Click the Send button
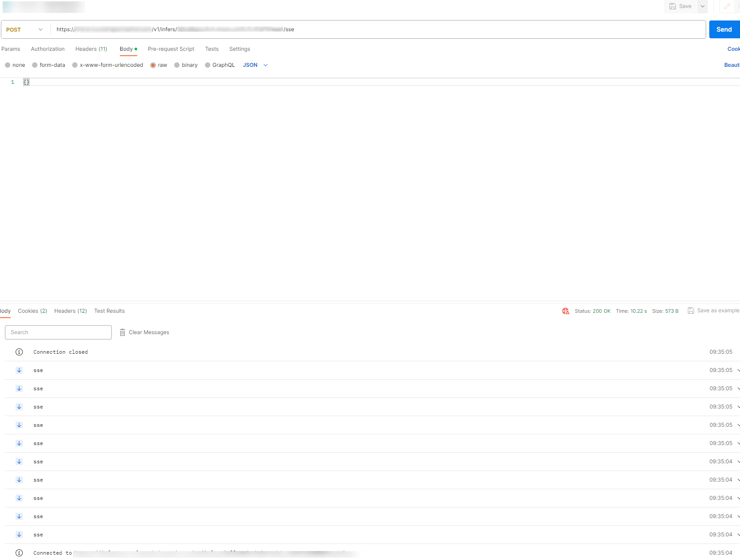This screenshot has width=740, height=560. coord(724,29)
